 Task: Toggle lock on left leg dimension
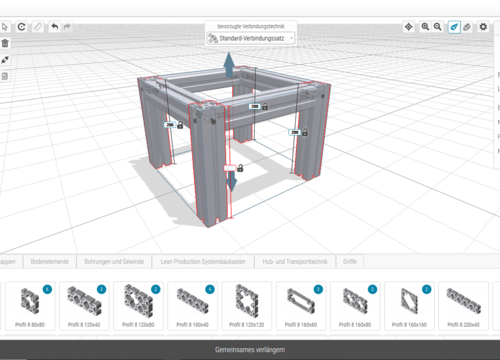180,125
